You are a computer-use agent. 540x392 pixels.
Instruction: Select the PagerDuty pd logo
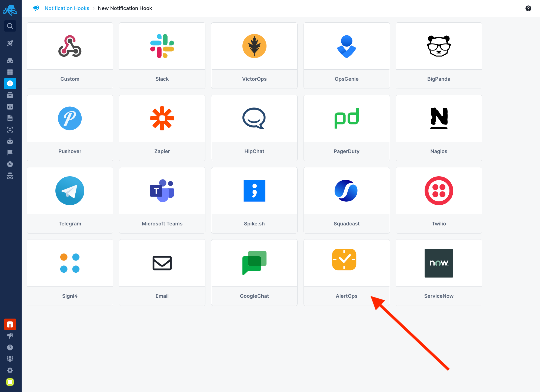point(346,118)
